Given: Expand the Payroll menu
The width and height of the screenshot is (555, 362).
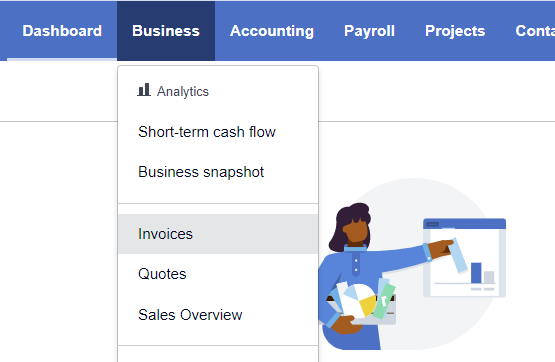Looking at the screenshot, I should coord(369,31).
